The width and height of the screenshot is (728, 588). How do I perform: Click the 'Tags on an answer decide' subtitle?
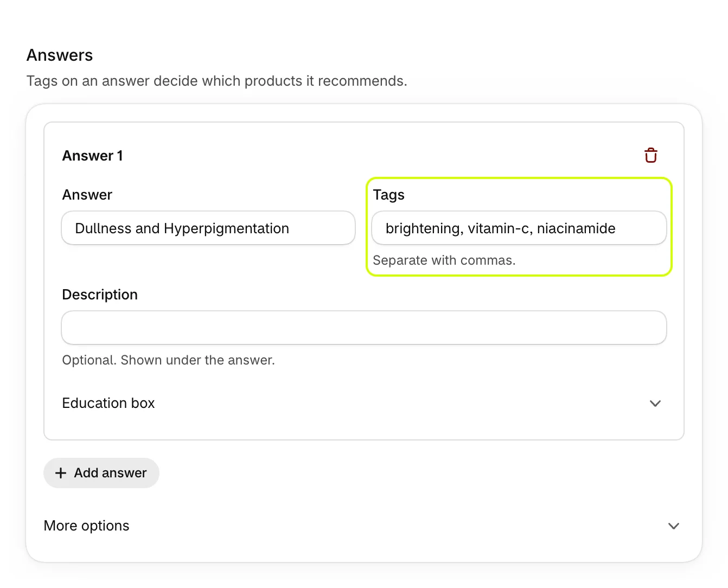point(217,81)
